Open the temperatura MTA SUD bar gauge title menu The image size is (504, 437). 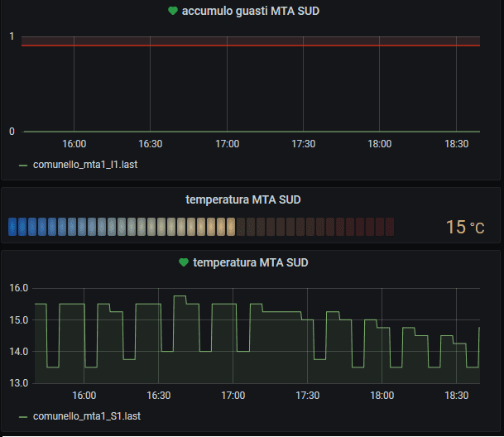click(242, 199)
